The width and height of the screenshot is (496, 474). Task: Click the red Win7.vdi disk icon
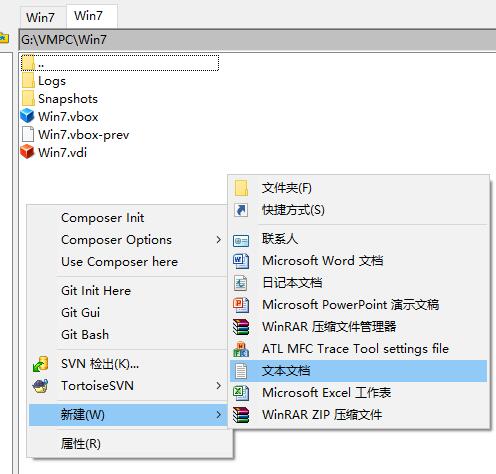(27, 152)
